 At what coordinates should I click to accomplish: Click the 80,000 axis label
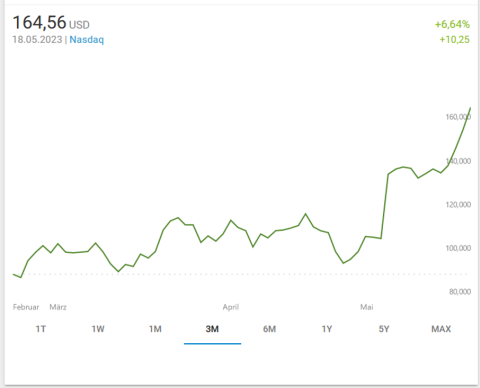460,292
